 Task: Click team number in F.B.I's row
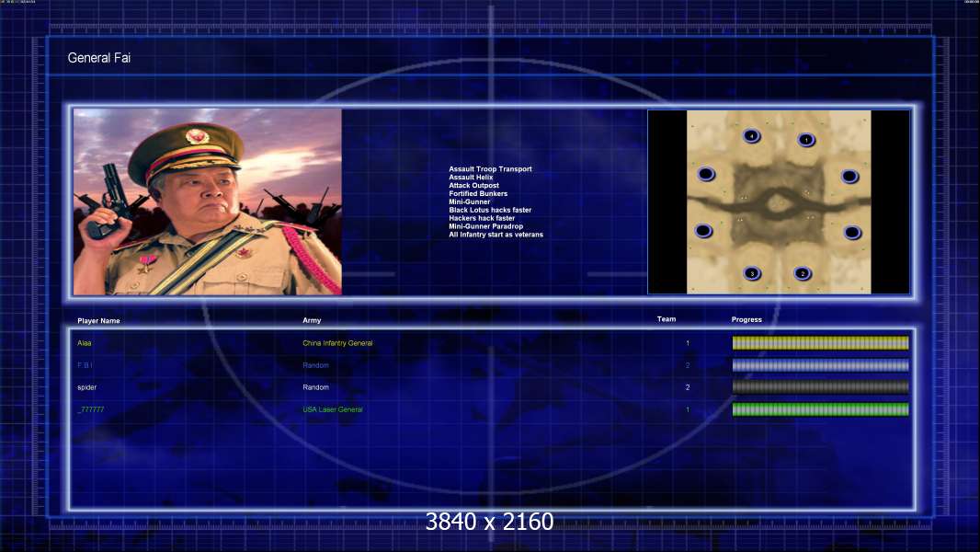[688, 365]
